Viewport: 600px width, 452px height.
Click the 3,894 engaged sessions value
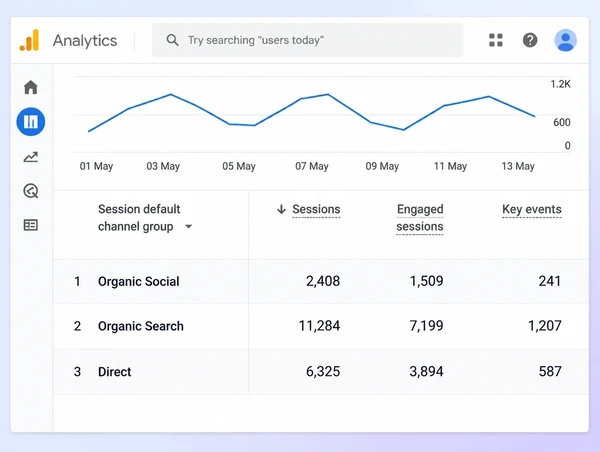426,372
